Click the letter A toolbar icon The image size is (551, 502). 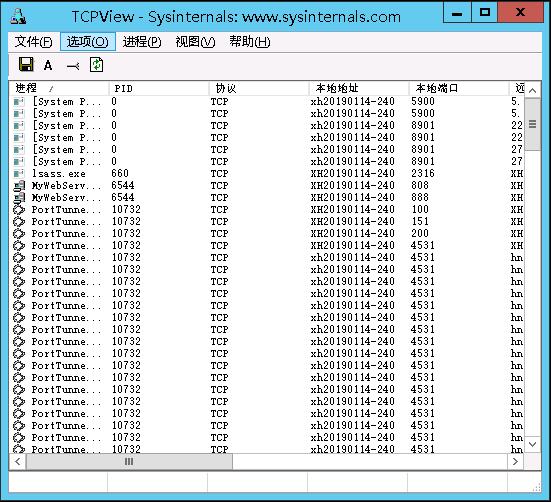click(48, 65)
